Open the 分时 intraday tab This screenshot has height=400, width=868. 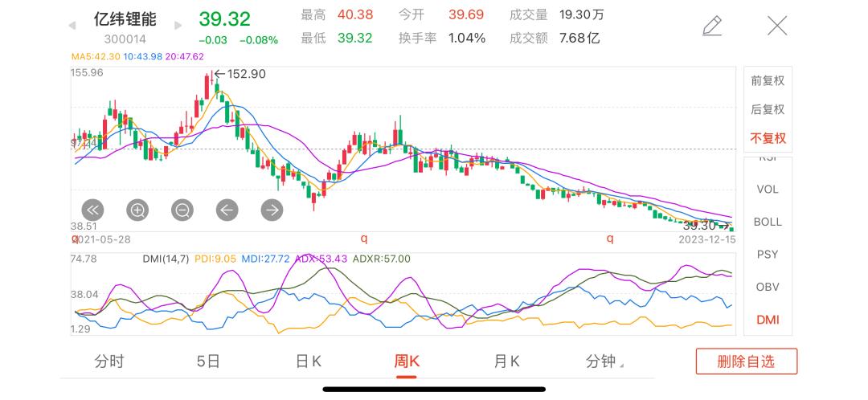click(x=109, y=361)
